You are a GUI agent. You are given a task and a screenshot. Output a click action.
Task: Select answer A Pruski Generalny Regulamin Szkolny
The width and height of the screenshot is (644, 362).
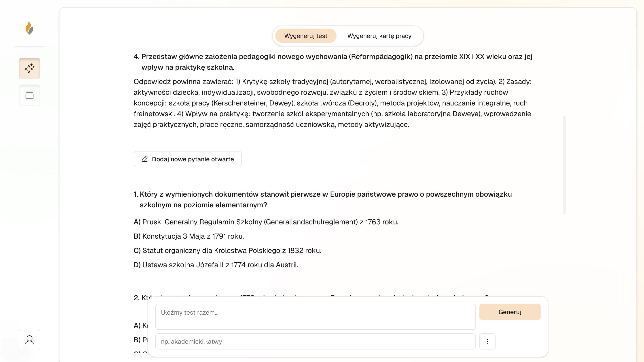pos(266,222)
